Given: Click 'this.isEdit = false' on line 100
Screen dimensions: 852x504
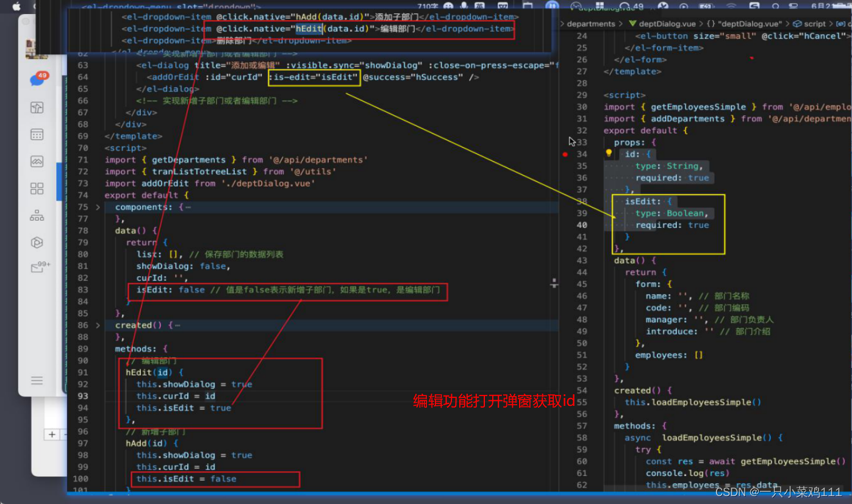Looking at the screenshot, I should pos(186,479).
